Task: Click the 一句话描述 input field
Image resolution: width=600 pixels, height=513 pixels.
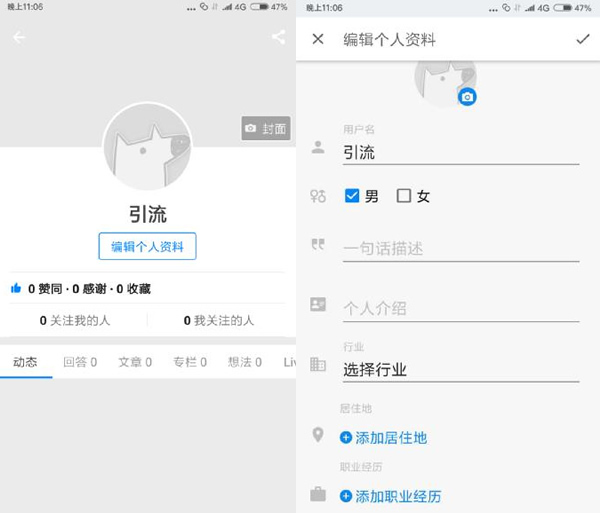Action: [460, 249]
